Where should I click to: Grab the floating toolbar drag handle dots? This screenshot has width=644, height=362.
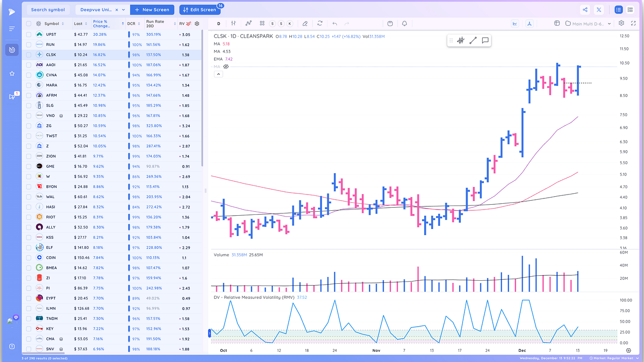[451, 40]
